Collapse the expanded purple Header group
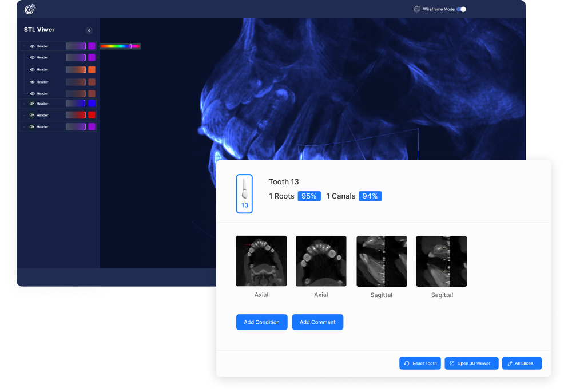This screenshot has height=392, width=564. (24, 46)
